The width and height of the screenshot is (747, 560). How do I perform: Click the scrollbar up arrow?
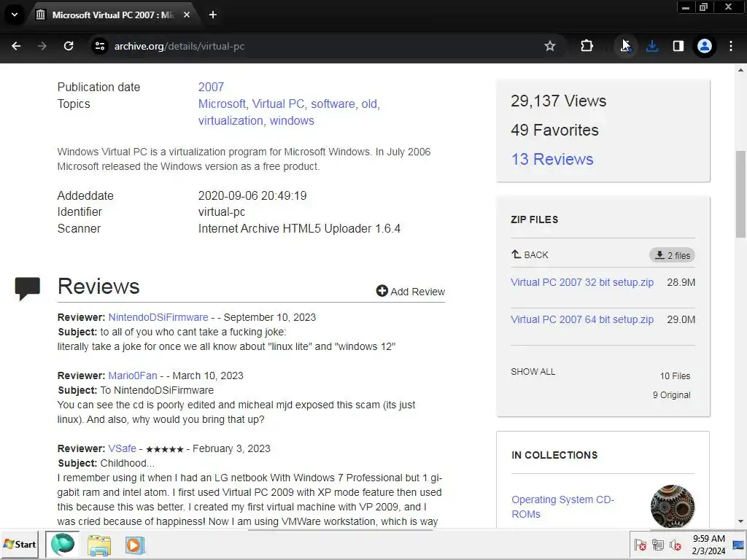(741, 70)
